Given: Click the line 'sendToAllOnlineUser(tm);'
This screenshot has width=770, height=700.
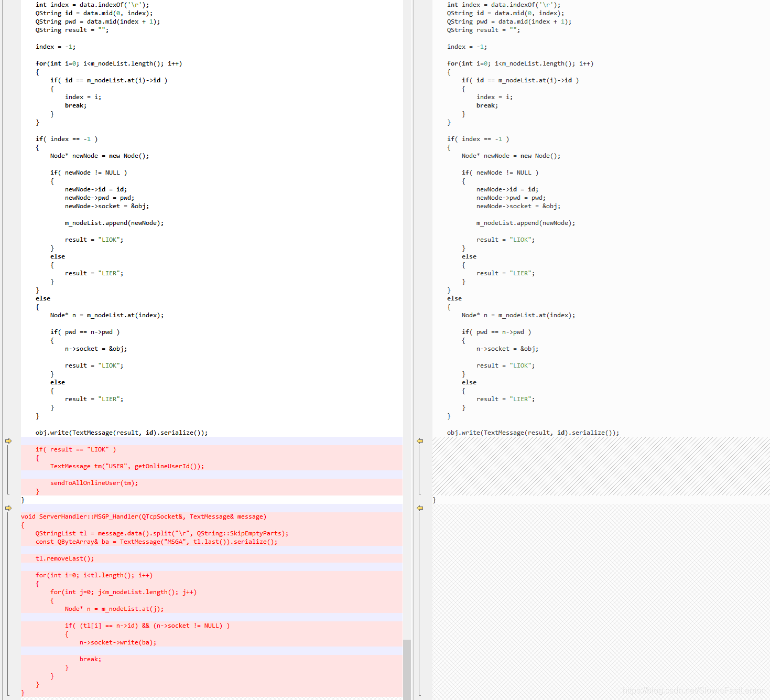Looking at the screenshot, I should 94,483.
